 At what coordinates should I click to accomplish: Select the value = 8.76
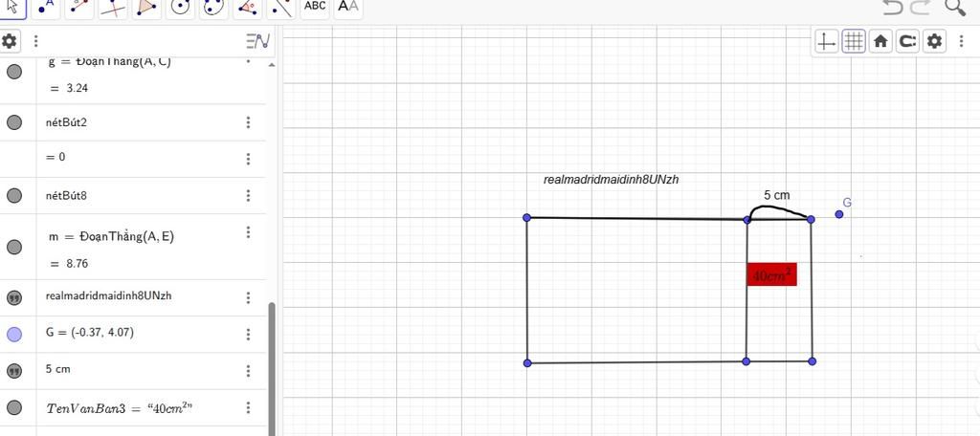click(x=69, y=264)
